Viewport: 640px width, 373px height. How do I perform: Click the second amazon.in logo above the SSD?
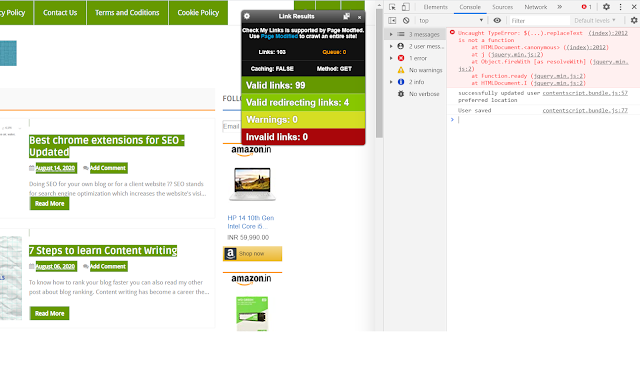pos(251,279)
